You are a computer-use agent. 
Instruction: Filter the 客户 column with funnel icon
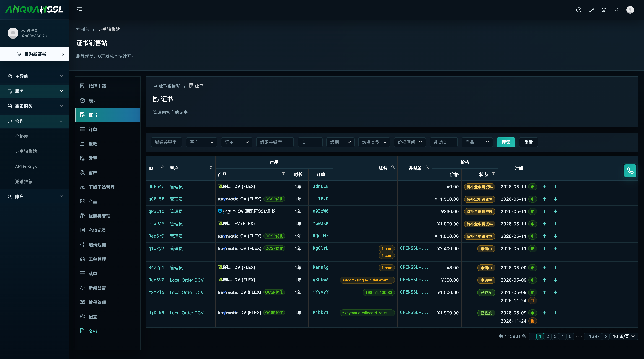(x=211, y=167)
